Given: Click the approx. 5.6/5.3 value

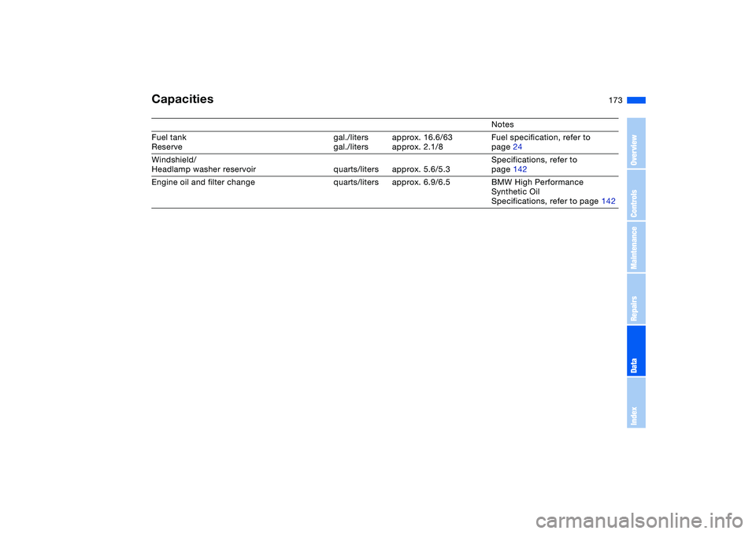Looking at the screenshot, I should click(421, 169).
